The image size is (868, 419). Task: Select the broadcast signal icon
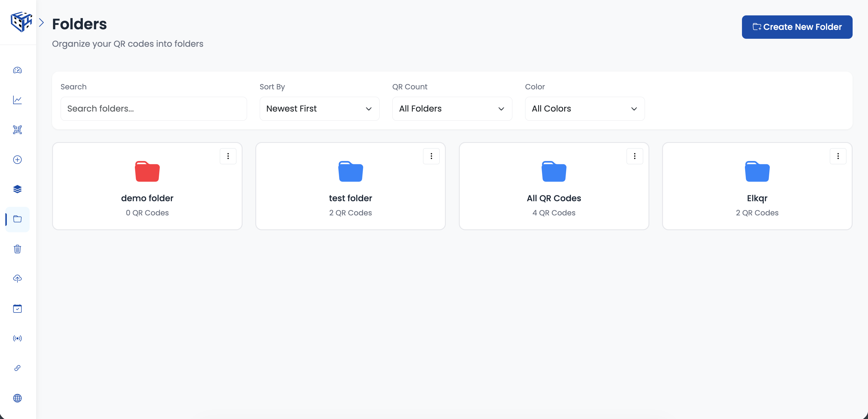tap(17, 338)
